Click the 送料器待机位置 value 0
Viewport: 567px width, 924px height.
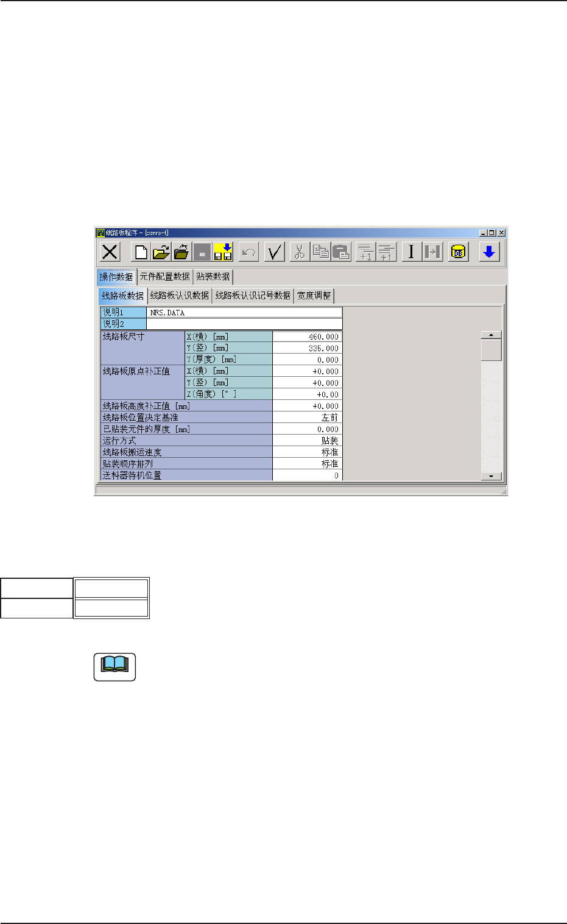pyautogui.click(x=307, y=475)
